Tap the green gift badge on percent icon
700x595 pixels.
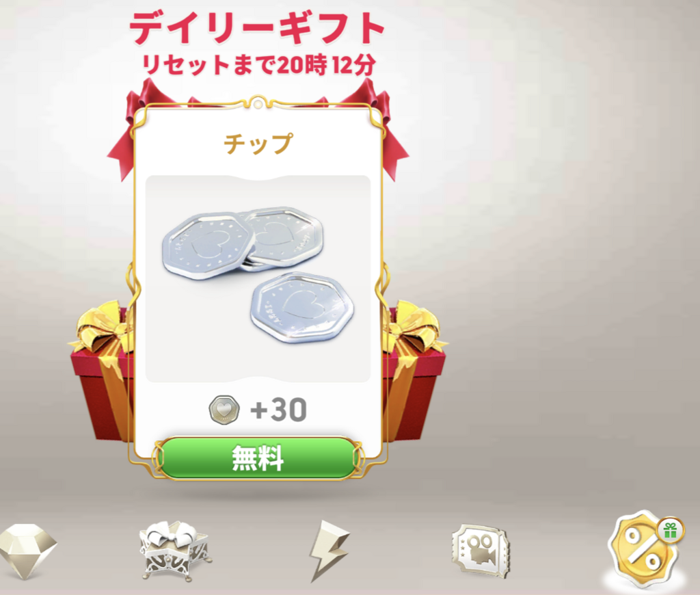[x=670, y=530]
